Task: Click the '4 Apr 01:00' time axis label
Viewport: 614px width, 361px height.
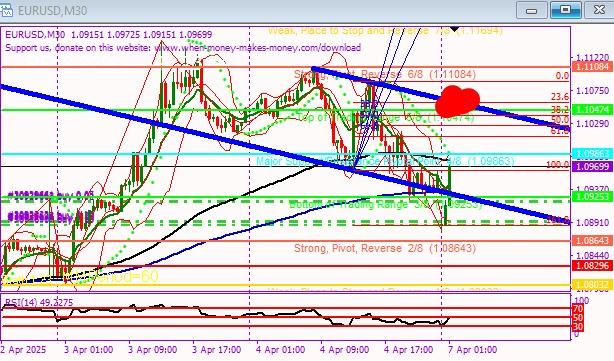Action: click(x=280, y=349)
